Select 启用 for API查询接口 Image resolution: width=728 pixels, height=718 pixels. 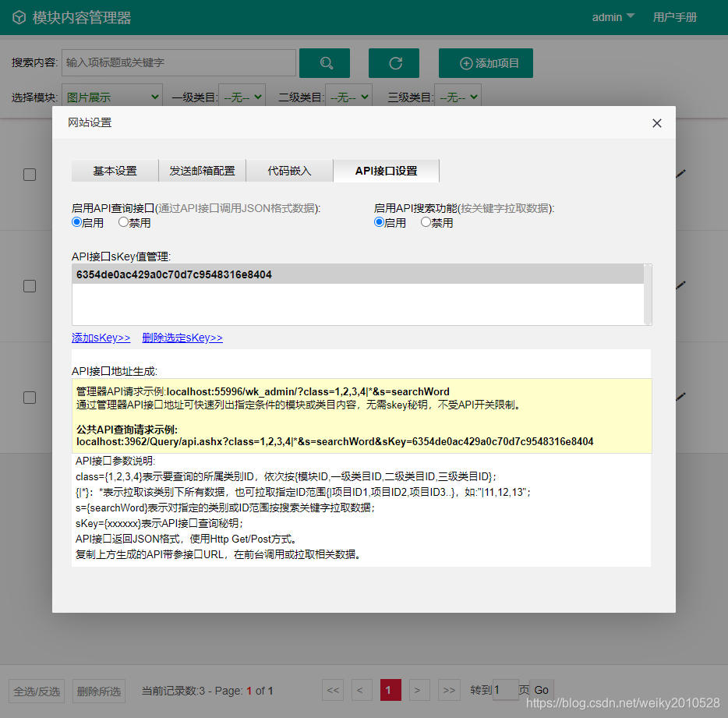tap(77, 222)
